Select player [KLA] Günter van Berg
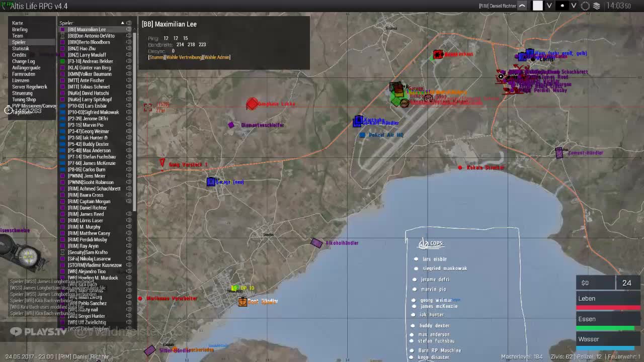Screen dimensions: 644x362 (90, 68)
